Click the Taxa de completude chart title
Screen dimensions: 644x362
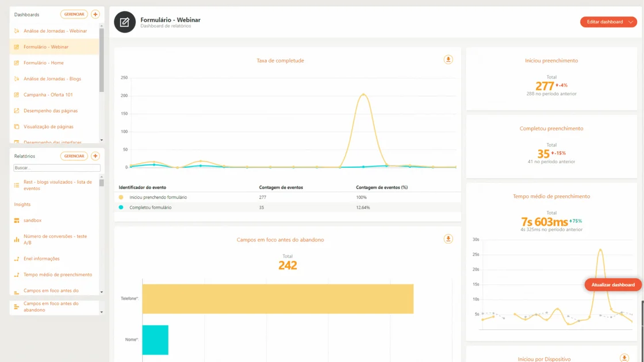(281, 61)
